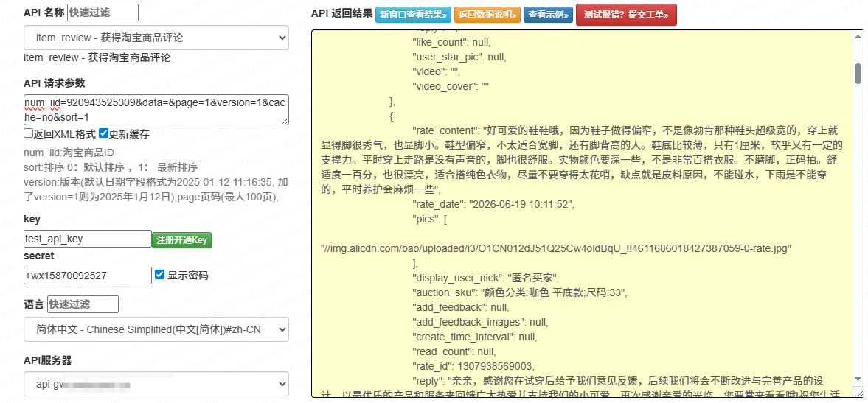Open the API服务器 dropdown
Image resolution: width=868 pixels, height=403 pixels.
(156, 384)
